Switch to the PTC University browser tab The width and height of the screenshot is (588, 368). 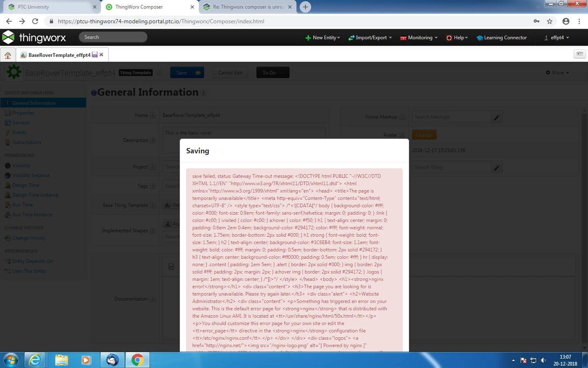52,7
